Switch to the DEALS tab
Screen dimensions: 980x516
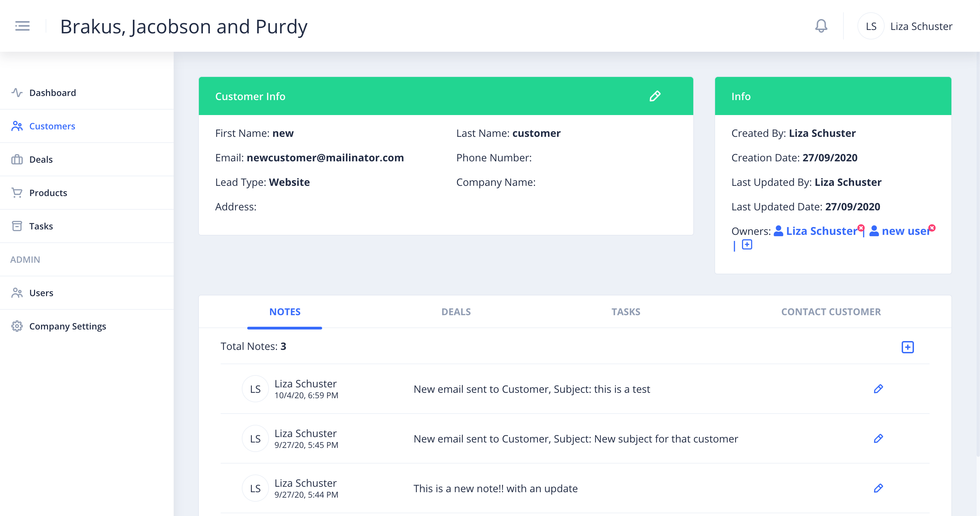(456, 311)
